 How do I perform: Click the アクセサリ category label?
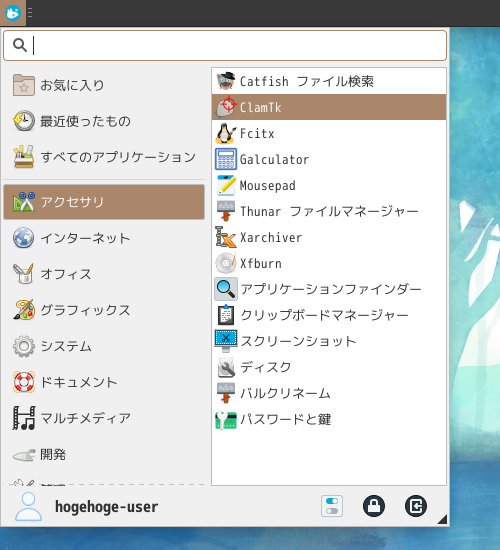[72, 202]
